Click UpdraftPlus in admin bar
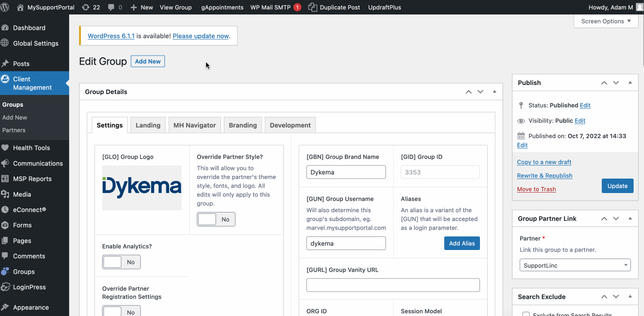This screenshot has height=316, width=644. point(385,7)
